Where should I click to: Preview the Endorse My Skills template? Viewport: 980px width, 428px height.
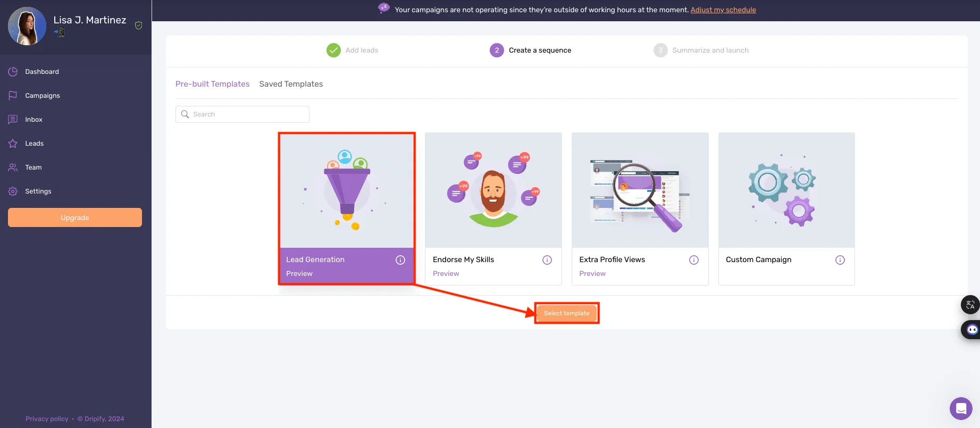[446, 273]
